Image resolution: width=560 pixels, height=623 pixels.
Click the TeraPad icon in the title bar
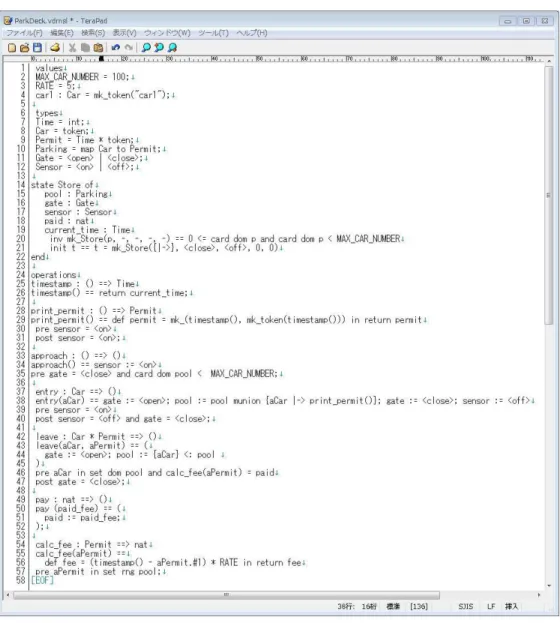click(x=8, y=20)
